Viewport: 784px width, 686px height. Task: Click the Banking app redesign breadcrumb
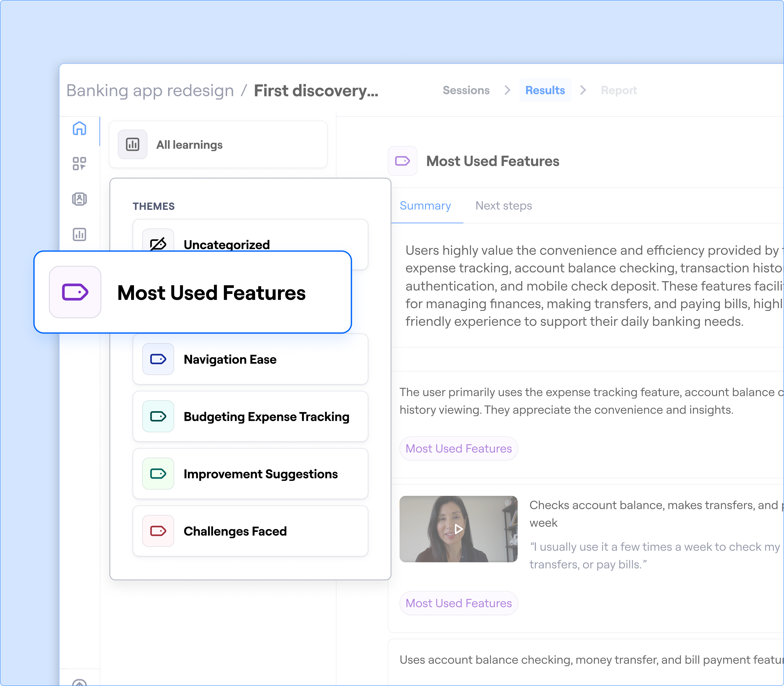[x=150, y=91]
